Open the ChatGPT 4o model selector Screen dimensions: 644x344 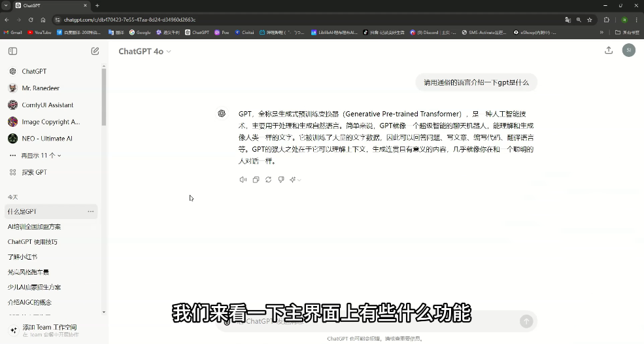[144, 51]
